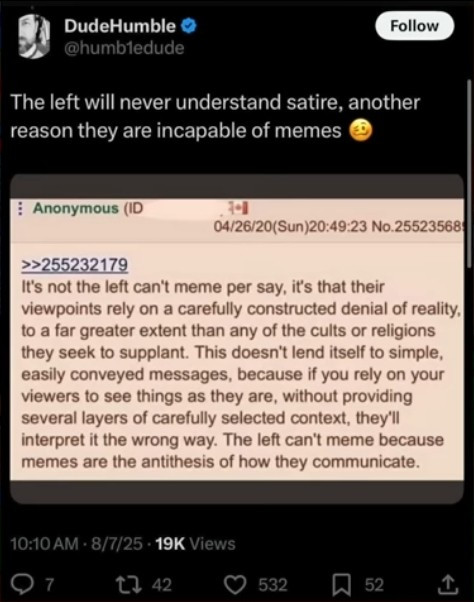
Task: Tap the share upload icon
Action: tap(448, 584)
